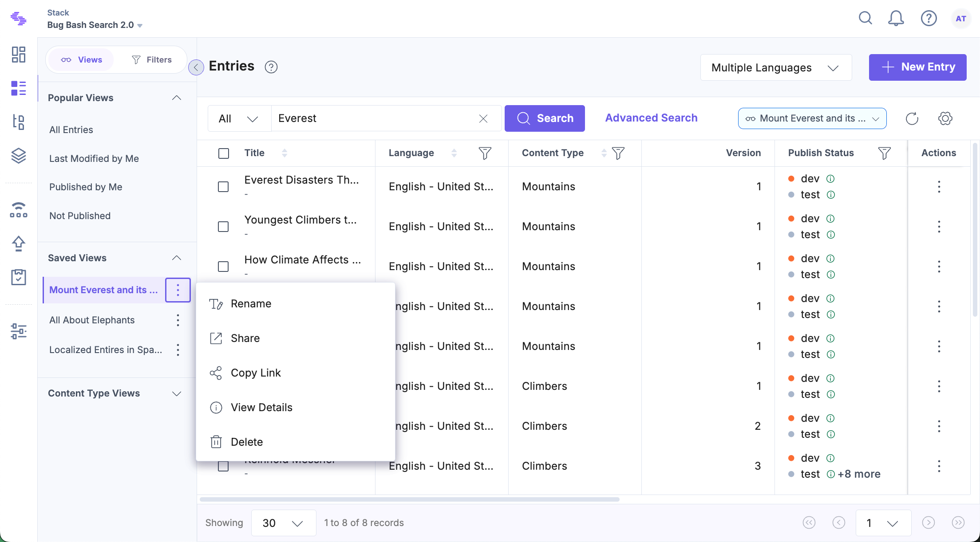This screenshot has height=542, width=980.
Task: Open the Contentstack logo home
Action: 19,19
